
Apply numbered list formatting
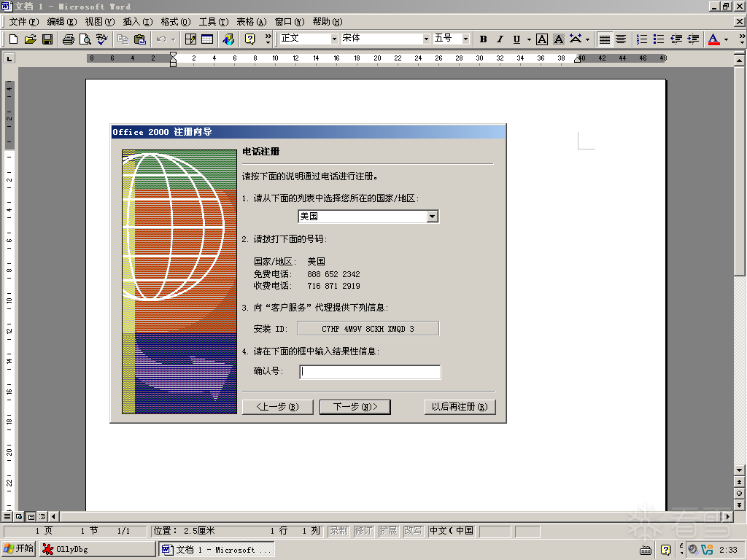tap(642, 39)
